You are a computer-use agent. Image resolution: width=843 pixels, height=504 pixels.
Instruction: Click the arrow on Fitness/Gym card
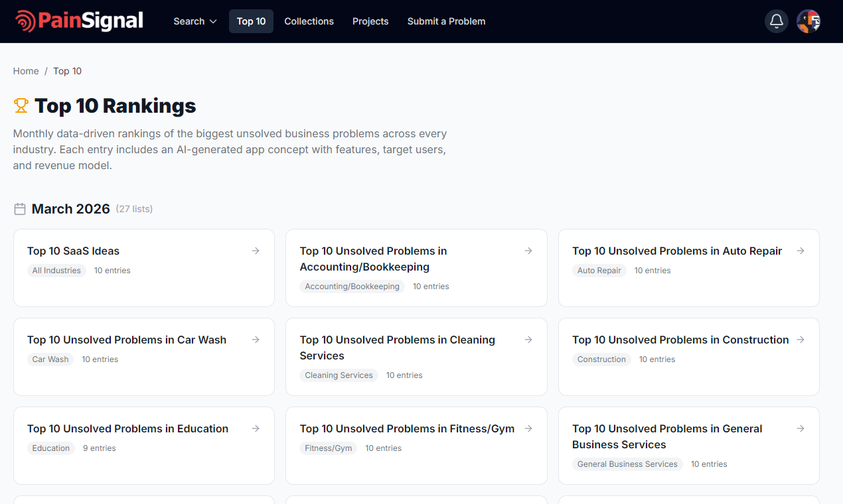528,428
